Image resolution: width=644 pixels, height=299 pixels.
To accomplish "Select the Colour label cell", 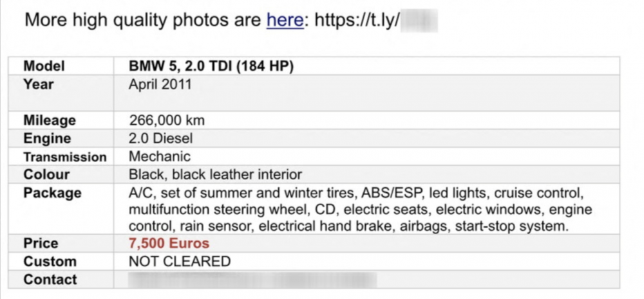I will (x=46, y=174).
